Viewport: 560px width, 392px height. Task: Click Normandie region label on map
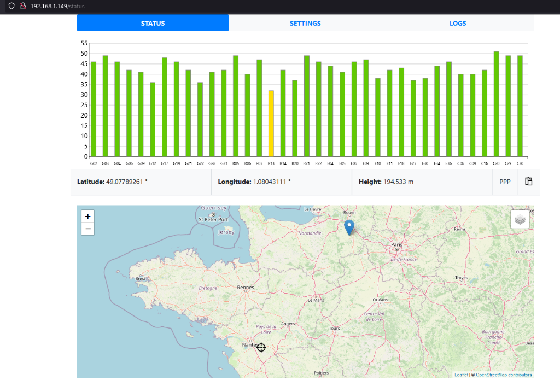pos(310,233)
